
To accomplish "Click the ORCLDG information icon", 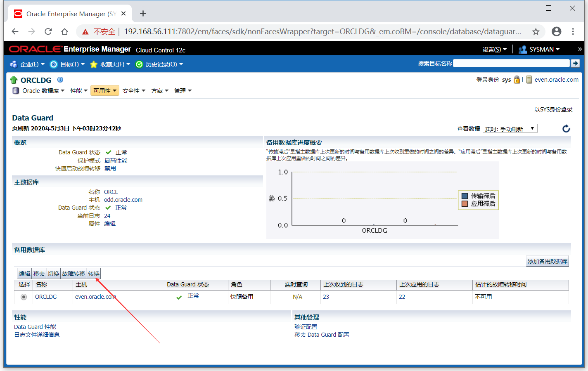I will tap(60, 80).
